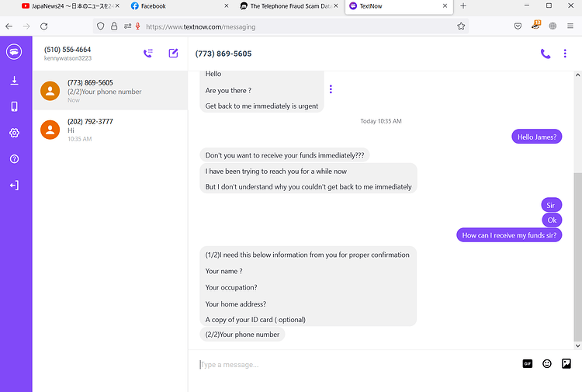The width and height of the screenshot is (582, 392).
Task: Click the chat scrollbar down arrow
Action: [x=577, y=345]
